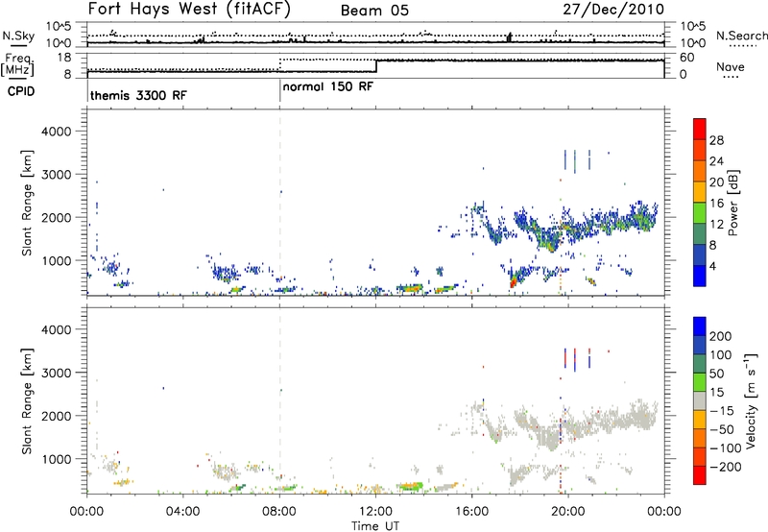This screenshot has height=532, width=768.
Task: Select the 'normal 150 RF' mode label
Action: [x=328, y=86]
